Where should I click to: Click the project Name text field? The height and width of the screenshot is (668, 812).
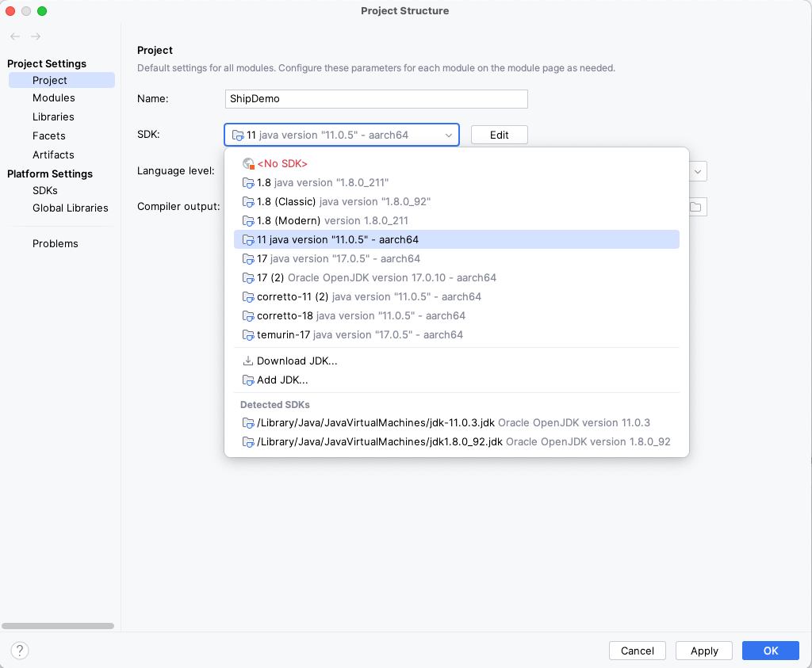pos(376,99)
